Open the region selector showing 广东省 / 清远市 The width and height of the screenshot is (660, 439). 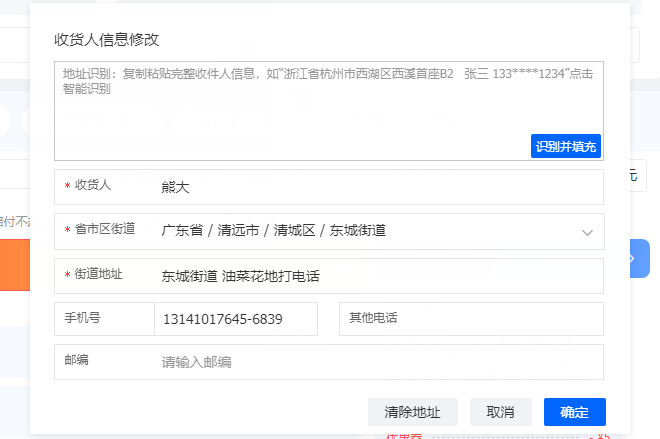coord(329,231)
